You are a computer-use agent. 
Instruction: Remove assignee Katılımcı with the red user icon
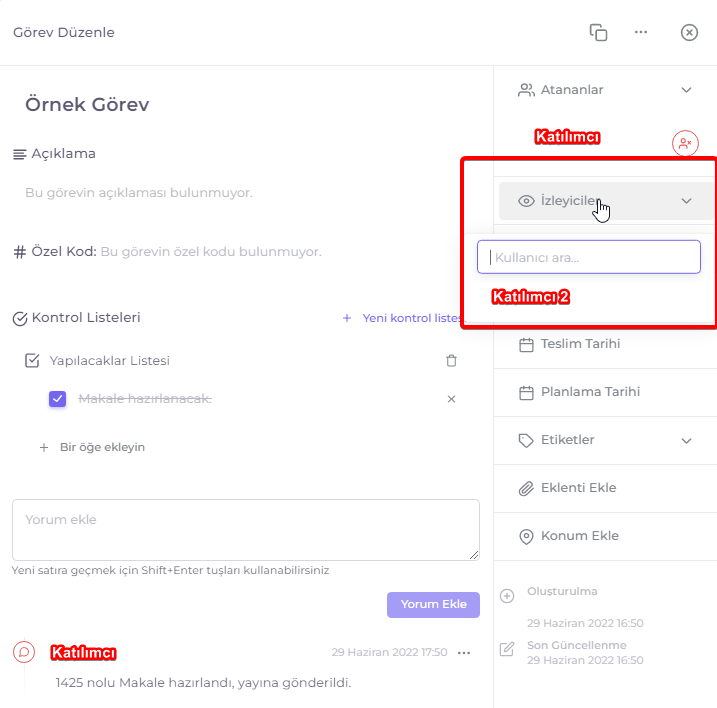pyautogui.click(x=685, y=144)
